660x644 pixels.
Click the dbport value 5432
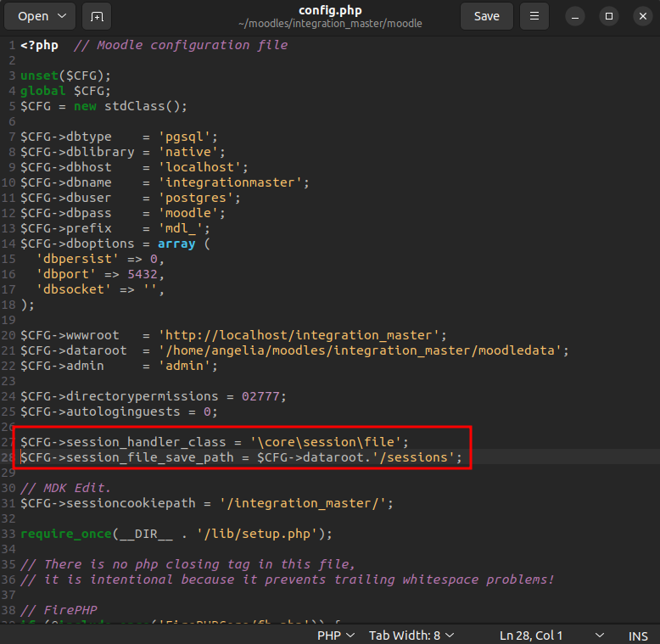tap(143, 274)
